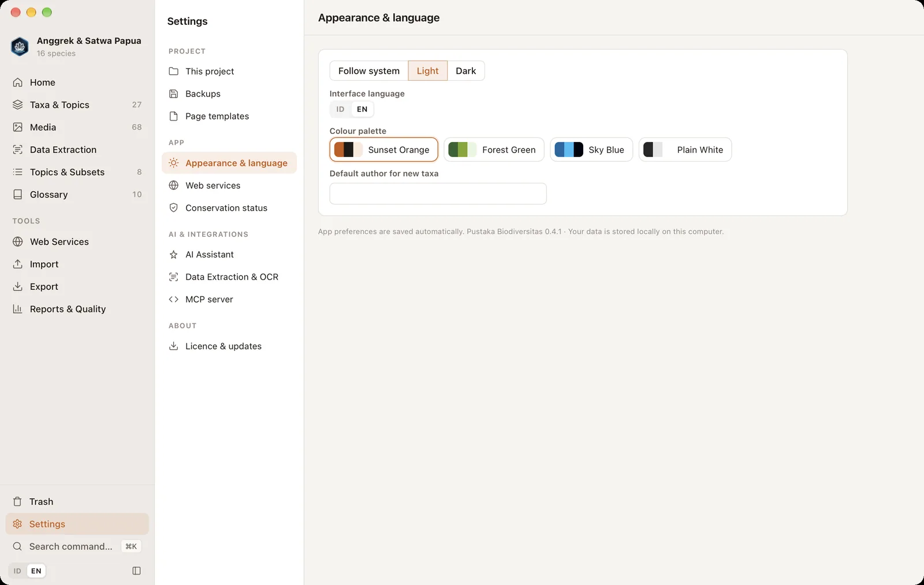Click the 16 species subtitle
This screenshot has width=924, height=585.
tap(56, 54)
